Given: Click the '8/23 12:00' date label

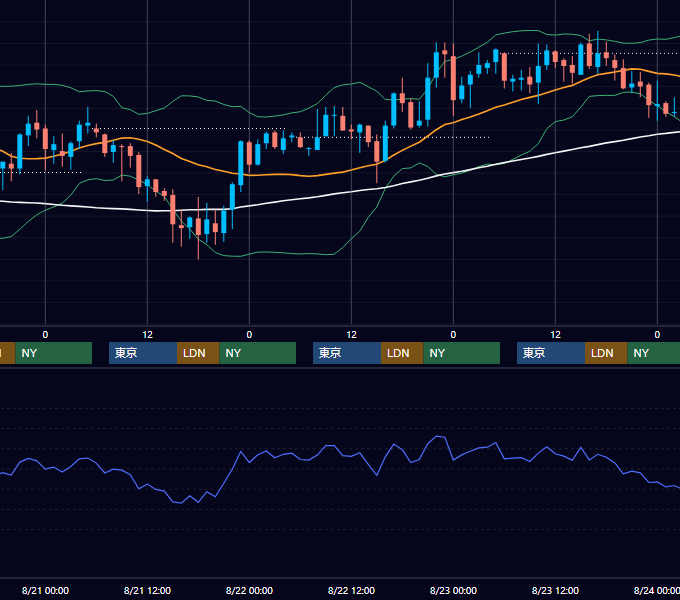Looking at the screenshot, I should tap(555, 590).
